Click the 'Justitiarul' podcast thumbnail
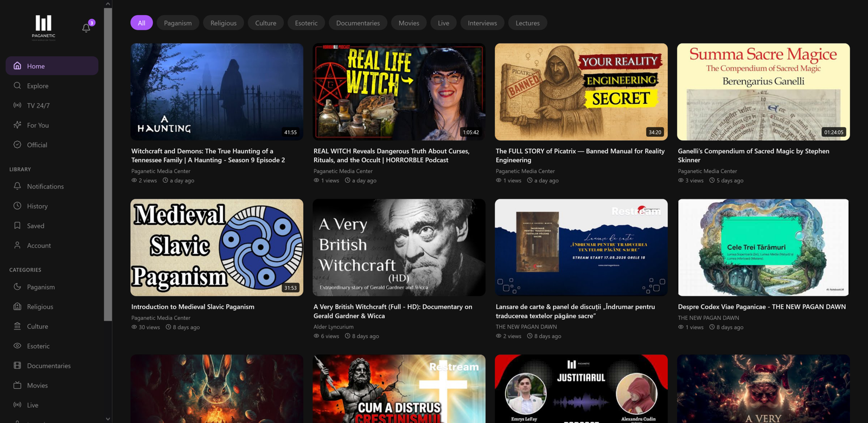 [581, 389]
